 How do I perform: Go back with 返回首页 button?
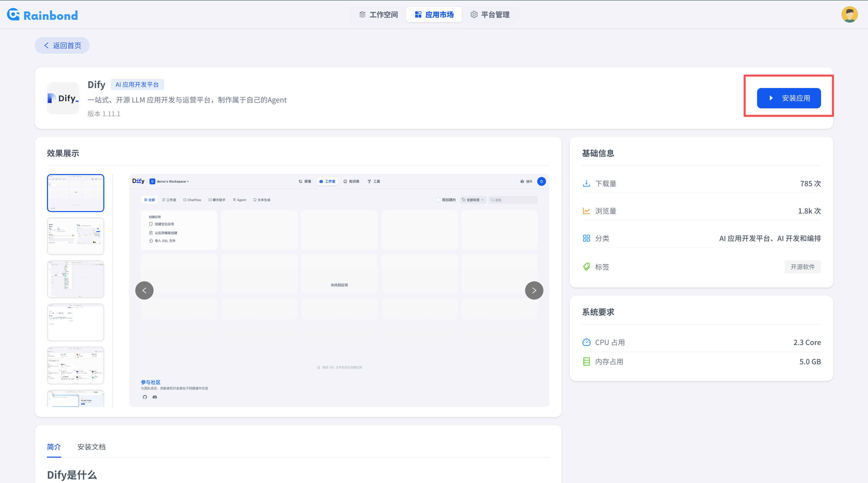(x=62, y=45)
